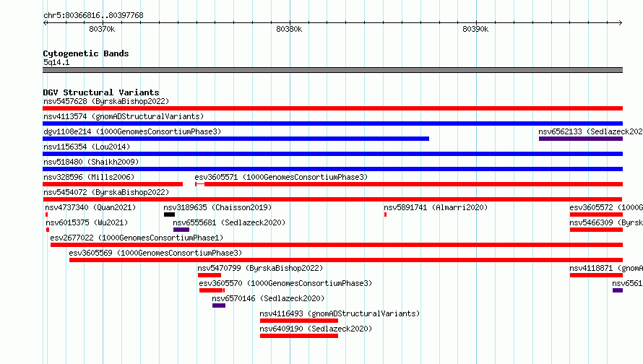Click the dgv1108e214 (1000GenomesConsortiumPhase3) label
This screenshot has height=364, width=643.
132,131
